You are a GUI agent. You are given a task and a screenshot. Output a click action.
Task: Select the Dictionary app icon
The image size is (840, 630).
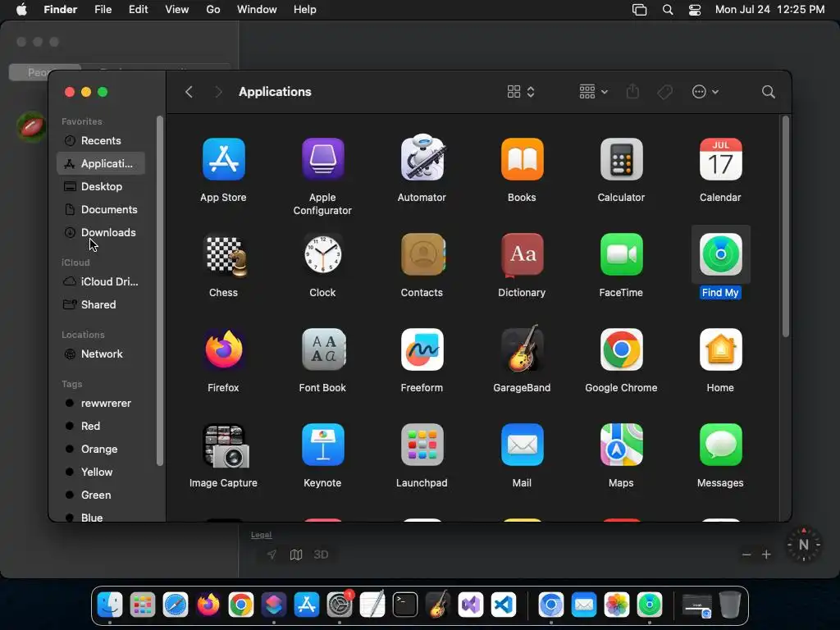point(522,254)
